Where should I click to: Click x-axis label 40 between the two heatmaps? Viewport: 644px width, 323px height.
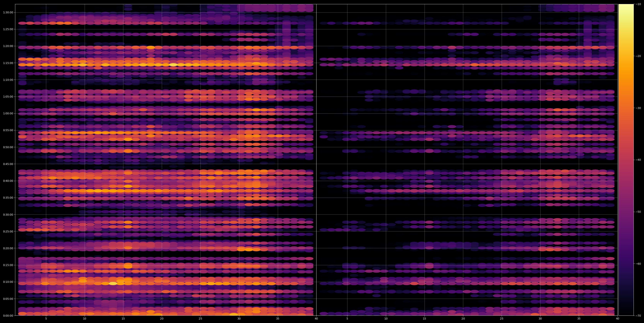[x=316, y=319]
